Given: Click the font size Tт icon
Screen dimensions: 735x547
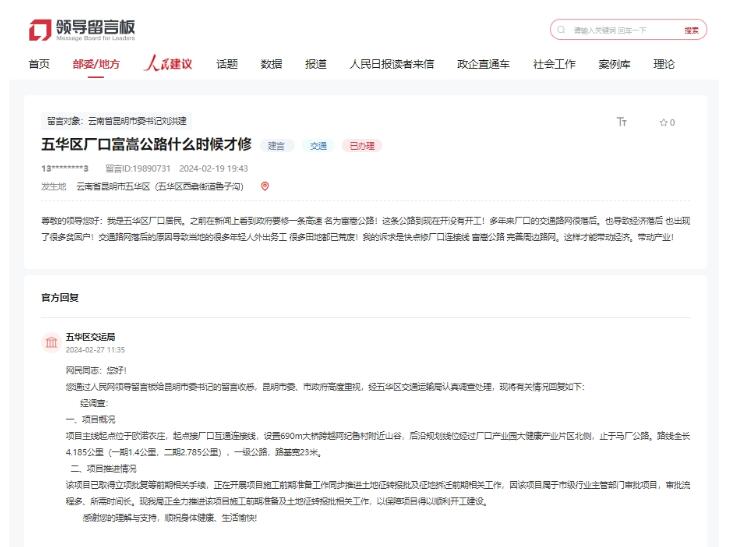Looking at the screenshot, I should click(x=621, y=122).
